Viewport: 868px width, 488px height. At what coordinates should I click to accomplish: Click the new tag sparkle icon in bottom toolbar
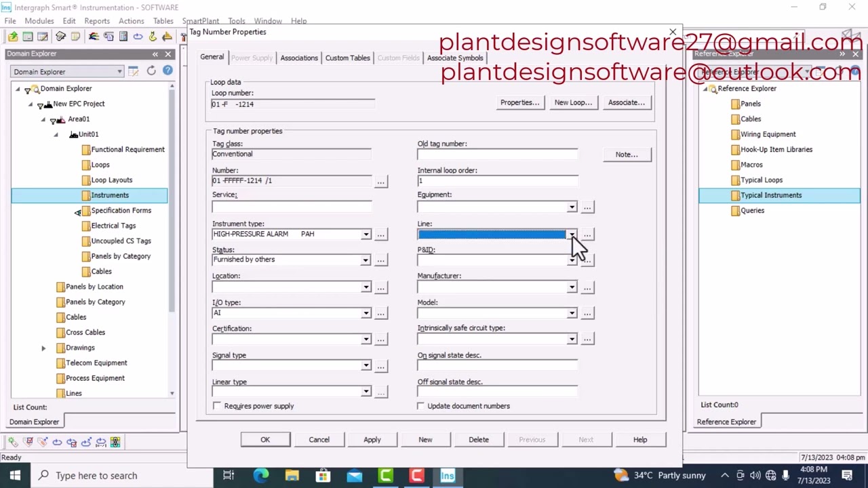14,443
